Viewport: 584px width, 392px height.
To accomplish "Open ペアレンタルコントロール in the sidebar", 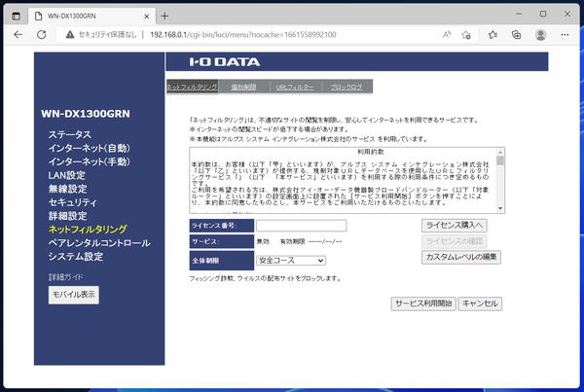I will tap(99, 243).
